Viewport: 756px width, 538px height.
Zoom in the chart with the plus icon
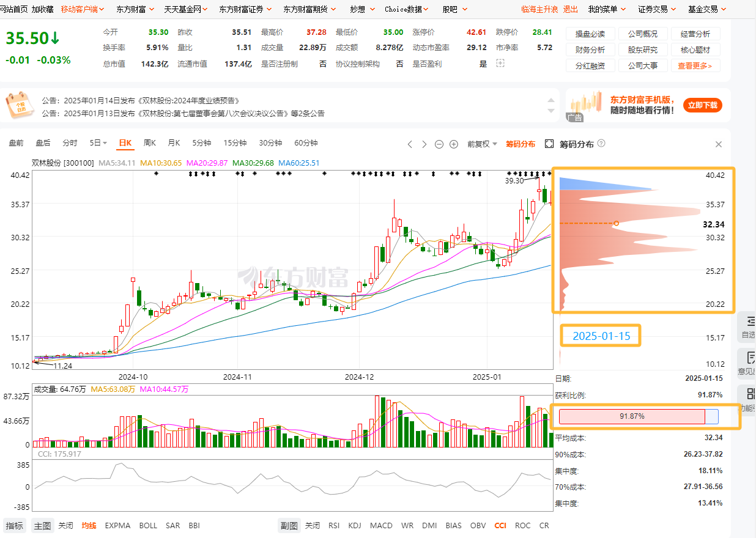[x=454, y=144]
